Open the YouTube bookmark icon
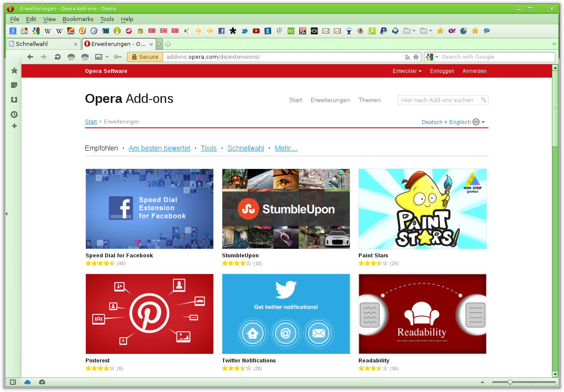The height and width of the screenshot is (392, 564). click(x=256, y=31)
